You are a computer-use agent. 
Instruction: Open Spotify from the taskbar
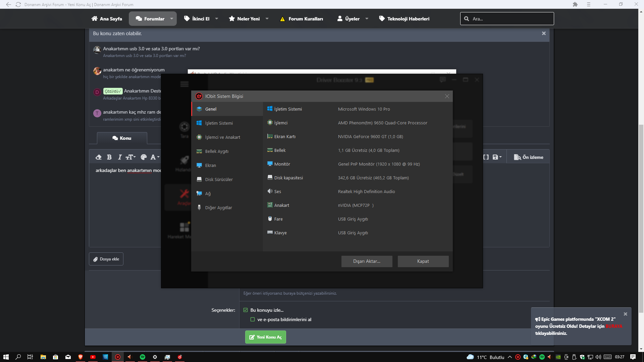[x=142, y=357]
